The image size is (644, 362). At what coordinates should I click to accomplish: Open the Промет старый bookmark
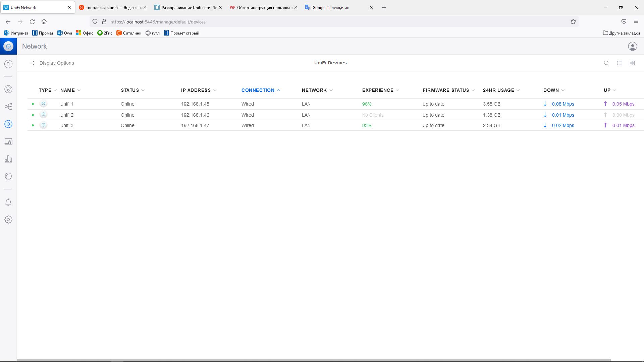point(181,33)
